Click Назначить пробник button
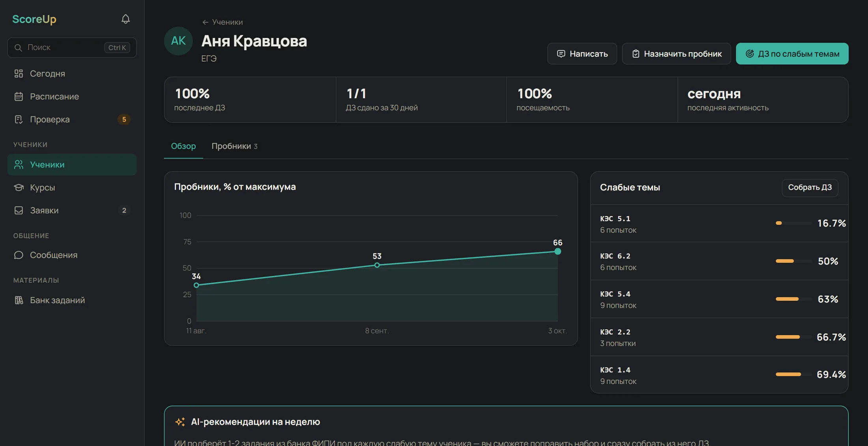Screen dimensions: 868x446 point(676,54)
